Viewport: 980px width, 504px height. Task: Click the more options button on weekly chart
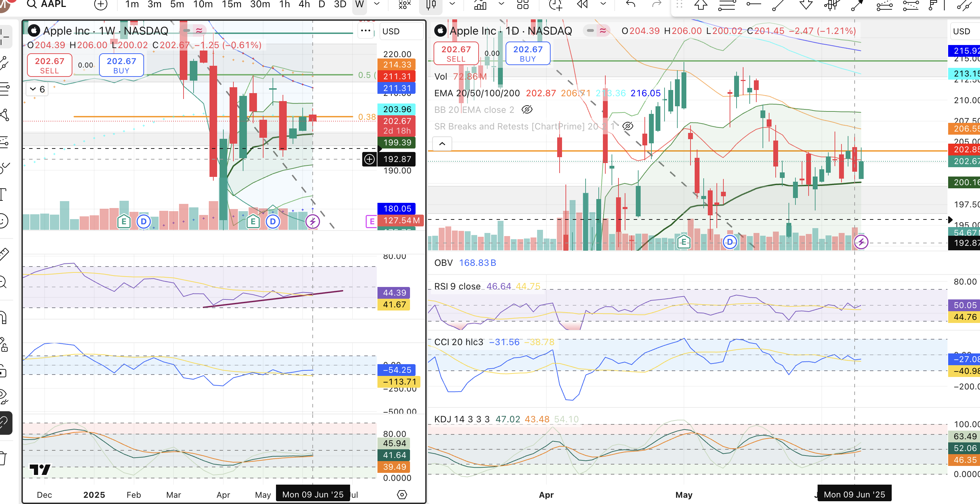point(366,31)
